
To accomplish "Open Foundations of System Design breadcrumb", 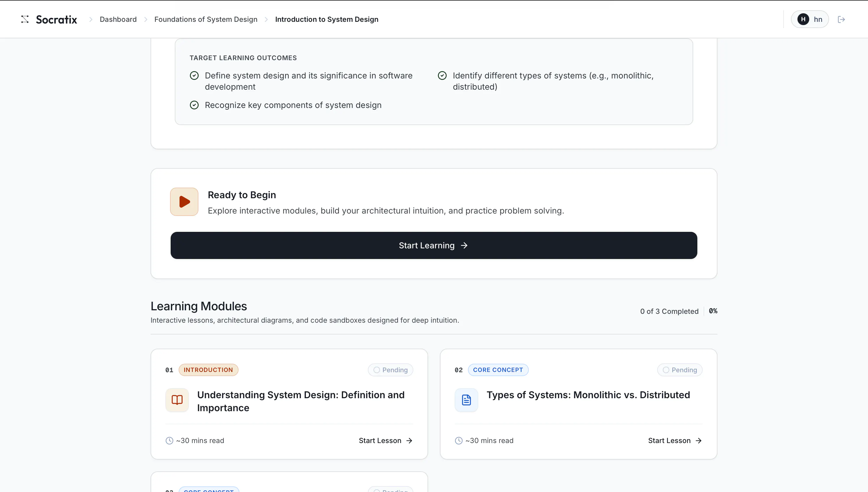I will point(205,19).
